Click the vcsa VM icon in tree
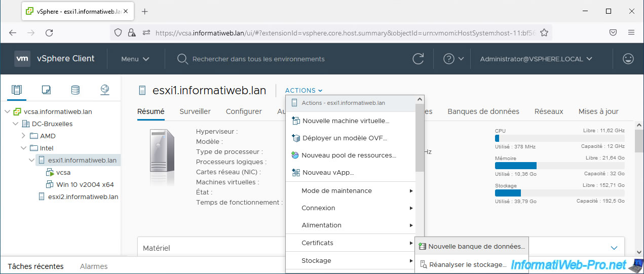Screen dimensions: 644x274 pos(50,173)
